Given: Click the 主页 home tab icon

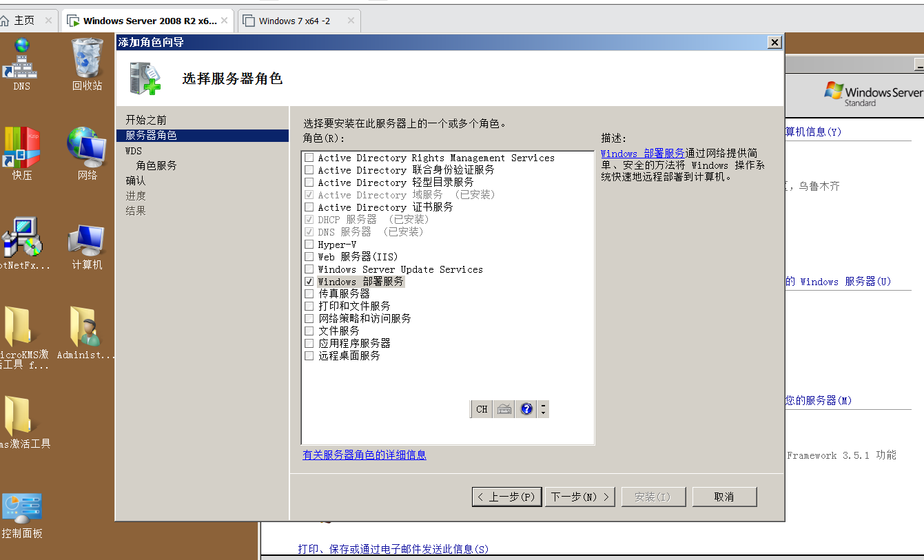Looking at the screenshot, I should [6, 21].
